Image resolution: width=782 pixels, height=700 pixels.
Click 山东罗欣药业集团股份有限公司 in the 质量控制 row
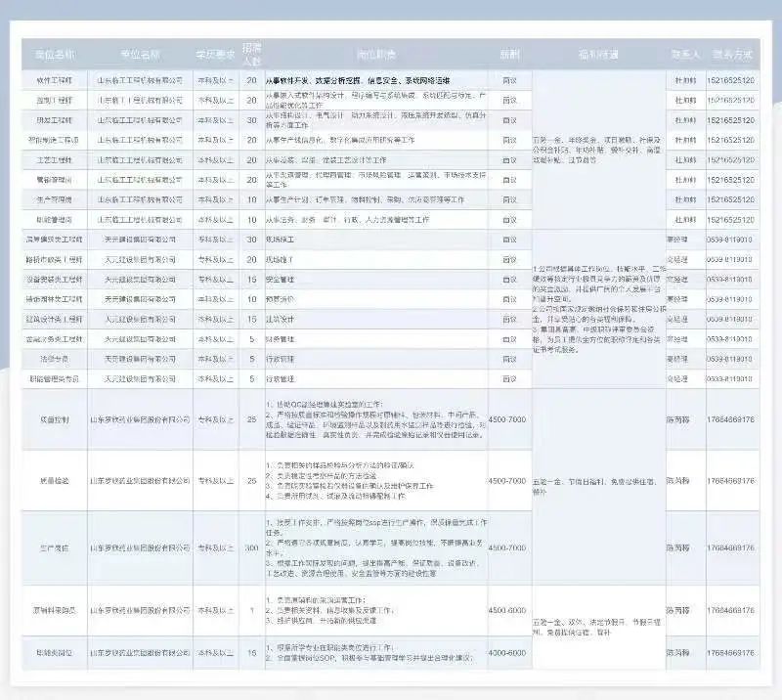(140, 419)
